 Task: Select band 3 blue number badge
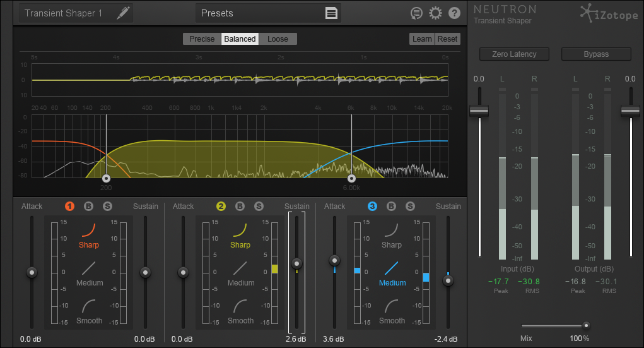372,206
